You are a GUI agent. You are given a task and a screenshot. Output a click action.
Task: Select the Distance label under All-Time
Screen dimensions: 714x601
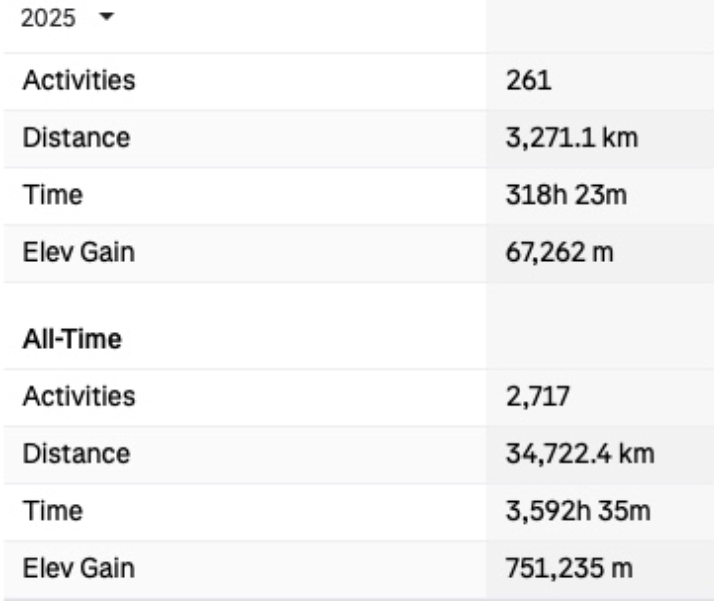tap(75, 454)
